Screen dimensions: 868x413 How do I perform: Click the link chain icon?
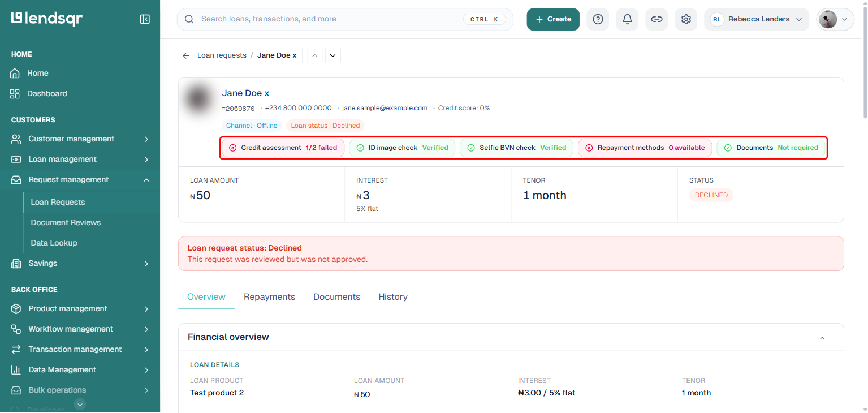(x=657, y=19)
